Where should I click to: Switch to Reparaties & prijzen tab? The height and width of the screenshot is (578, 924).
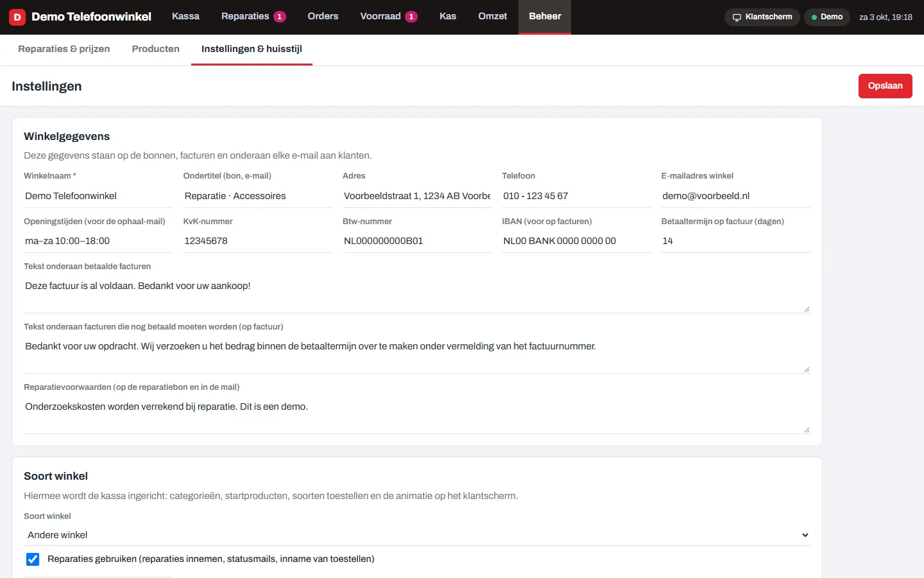64,49
